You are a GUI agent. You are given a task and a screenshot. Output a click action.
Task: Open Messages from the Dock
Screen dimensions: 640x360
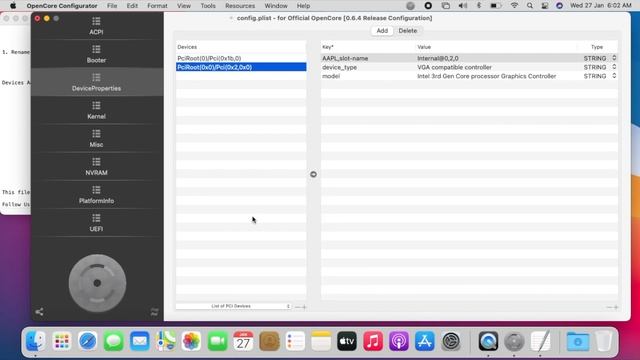pyautogui.click(x=113, y=341)
